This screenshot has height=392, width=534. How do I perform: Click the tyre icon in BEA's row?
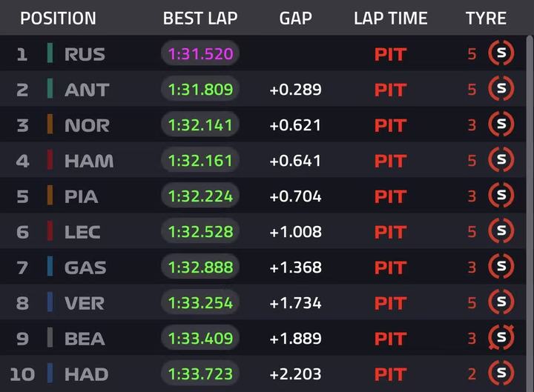pyautogui.click(x=501, y=339)
